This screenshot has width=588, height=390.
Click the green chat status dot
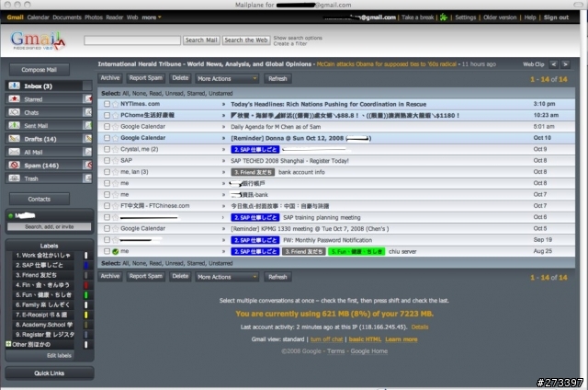click(x=10, y=215)
